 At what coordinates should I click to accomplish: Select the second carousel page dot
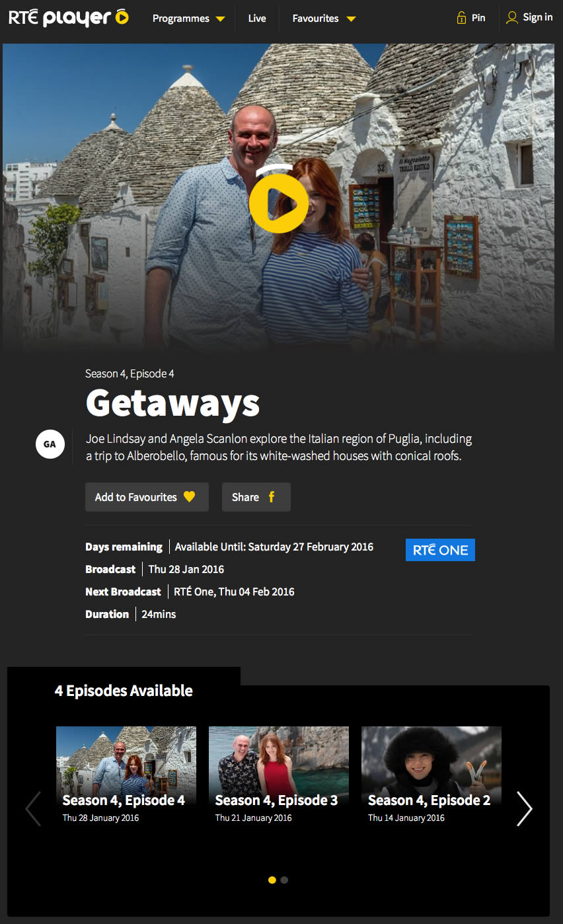point(284,880)
